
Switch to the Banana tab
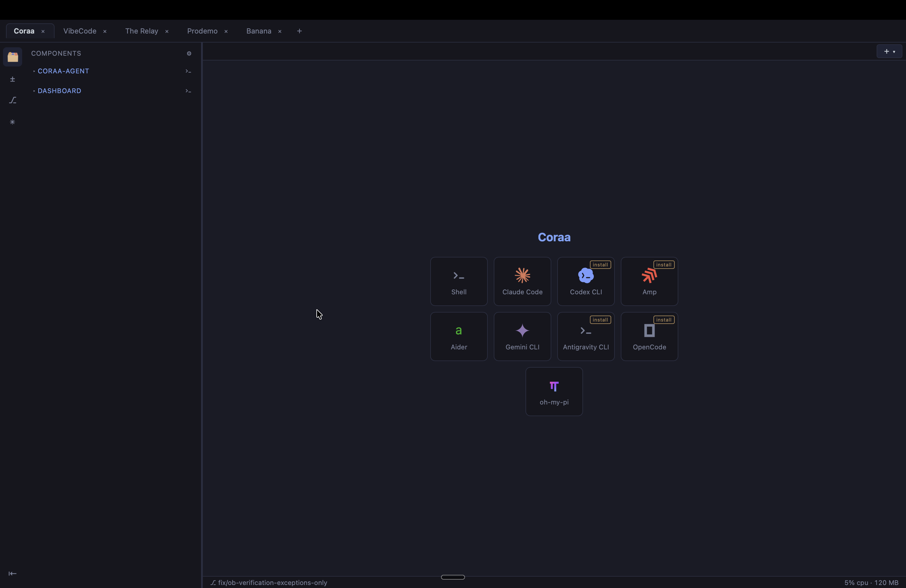coord(259,31)
